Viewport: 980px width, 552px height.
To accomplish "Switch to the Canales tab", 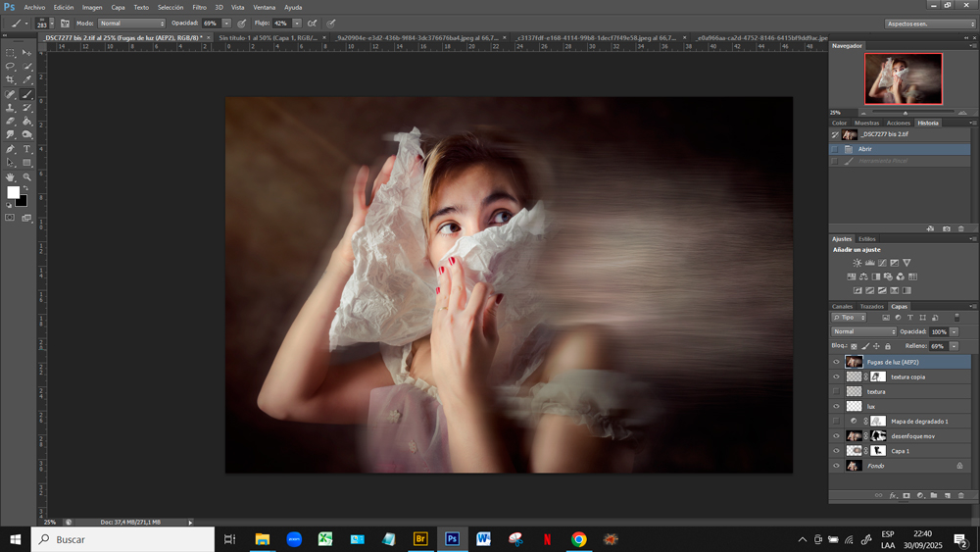I will (x=843, y=306).
